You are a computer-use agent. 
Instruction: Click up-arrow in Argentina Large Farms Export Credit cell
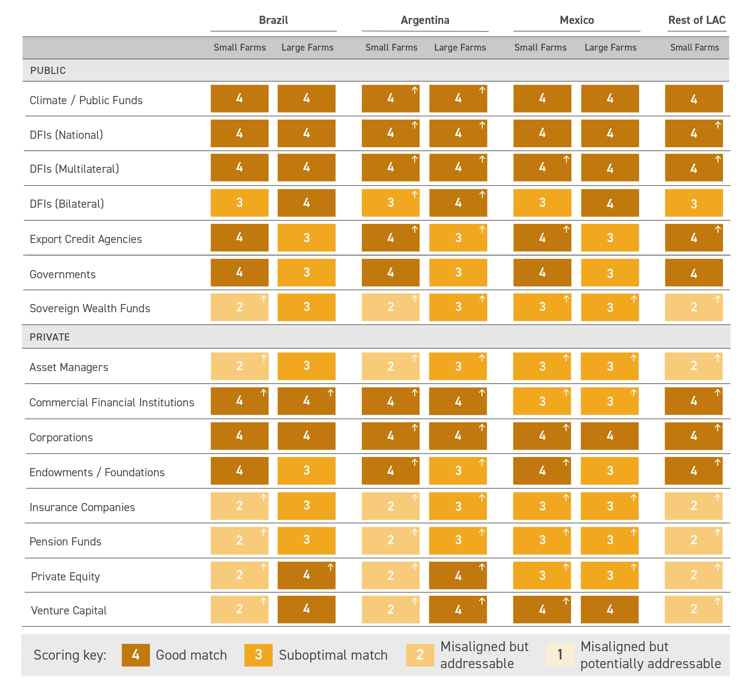[x=482, y=229]
